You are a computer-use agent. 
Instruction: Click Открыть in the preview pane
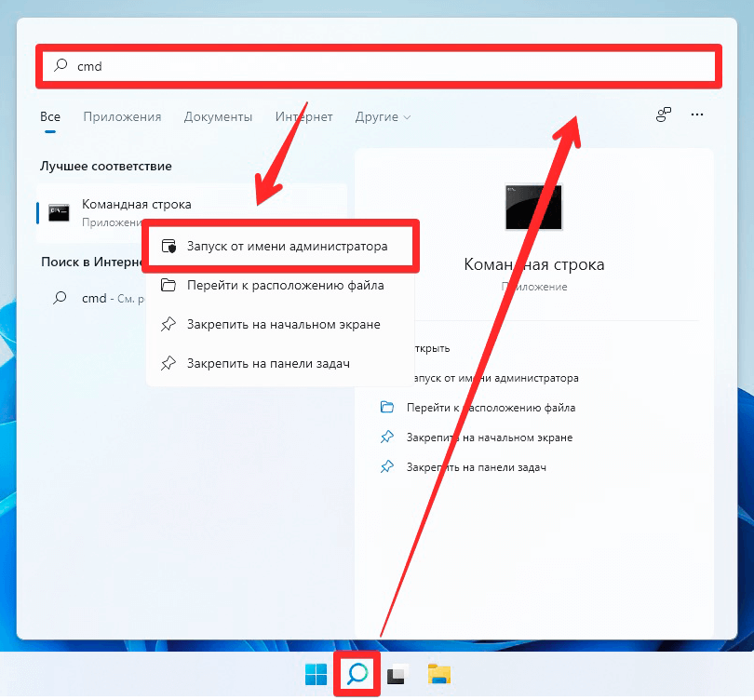tap(432, 348)
